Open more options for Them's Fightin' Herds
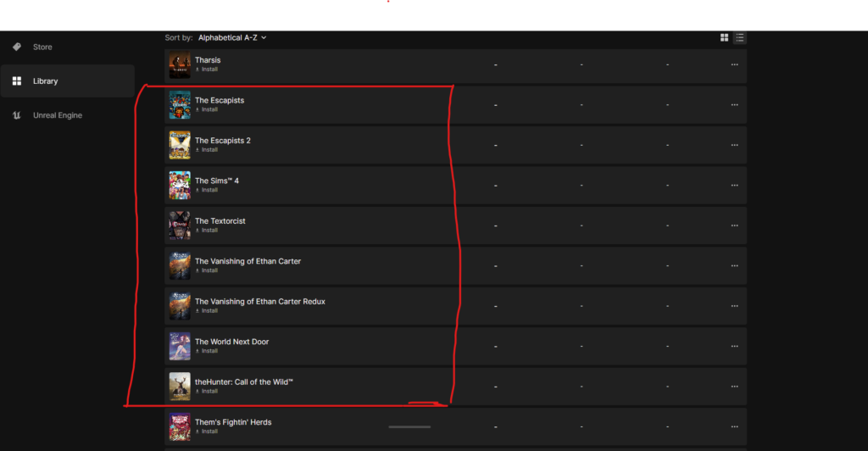Screen dimensions: 868x451 (x=735, y=426)
